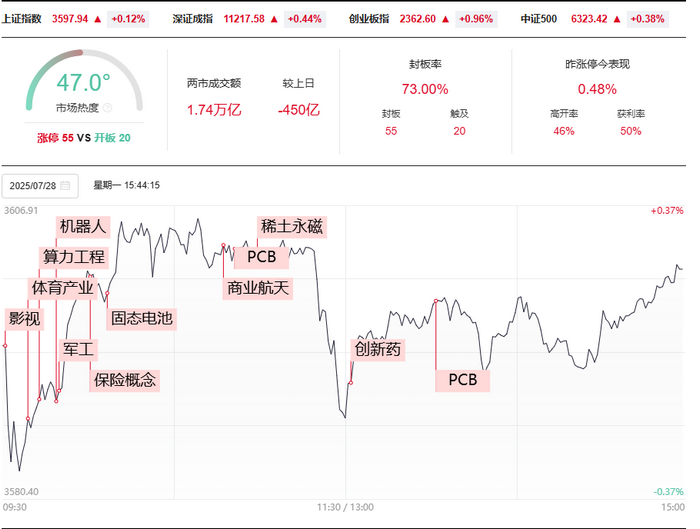This screenshot has height=529, width=700.
Task: Click the red arrow beside 创业板指 2362.60
Action: point(445,19)
